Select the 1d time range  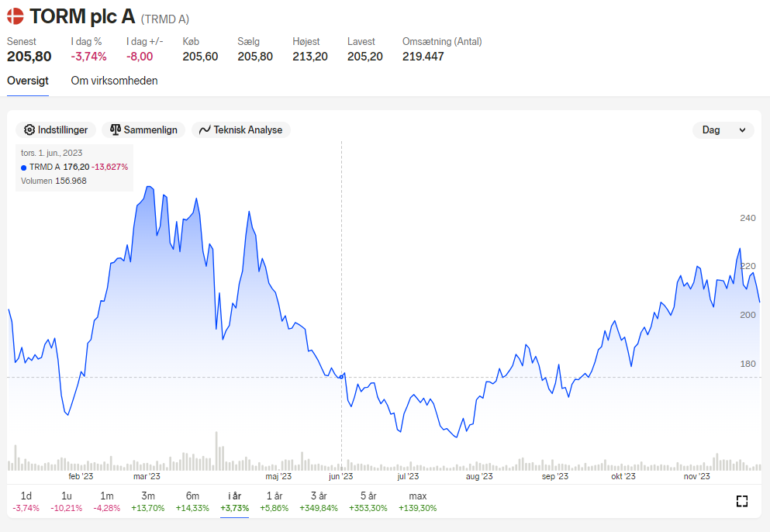26,502
